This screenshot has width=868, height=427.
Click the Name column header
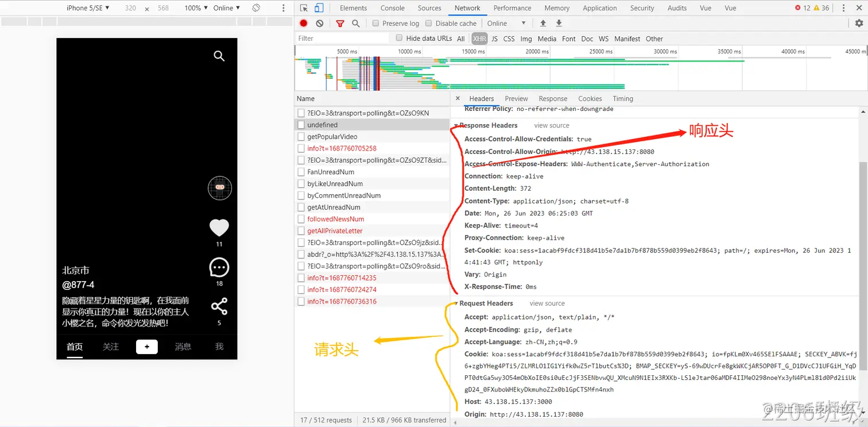[x=372, y=99]
